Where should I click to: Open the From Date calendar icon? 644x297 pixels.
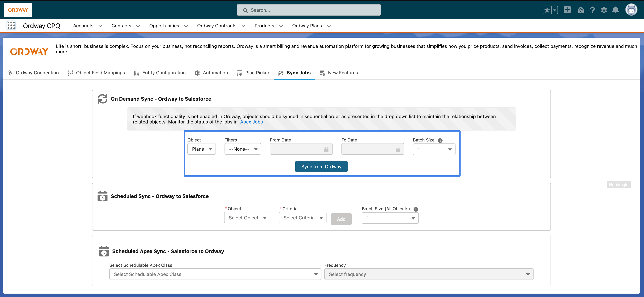[326, 150]
